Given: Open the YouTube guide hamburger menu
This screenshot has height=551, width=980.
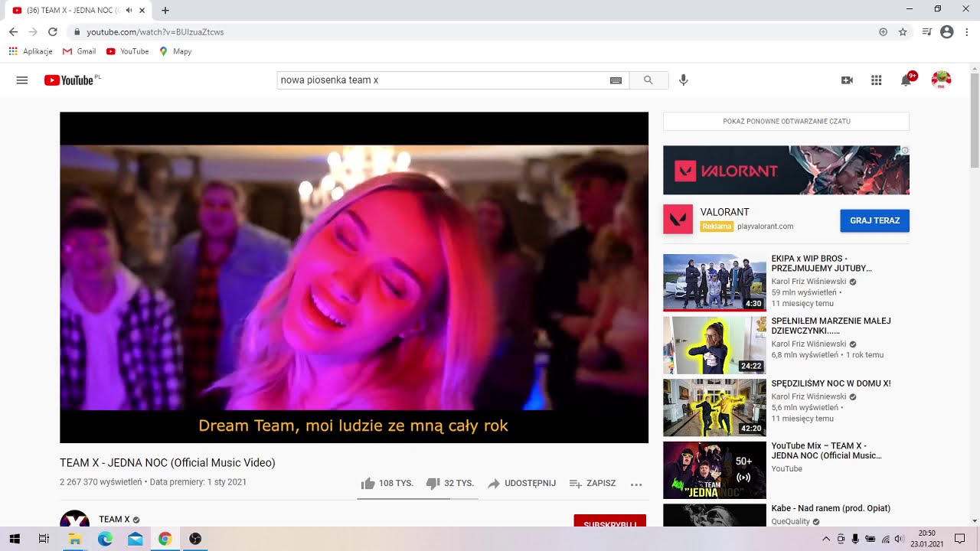Looking at the screenshot, I should (22, 80).
